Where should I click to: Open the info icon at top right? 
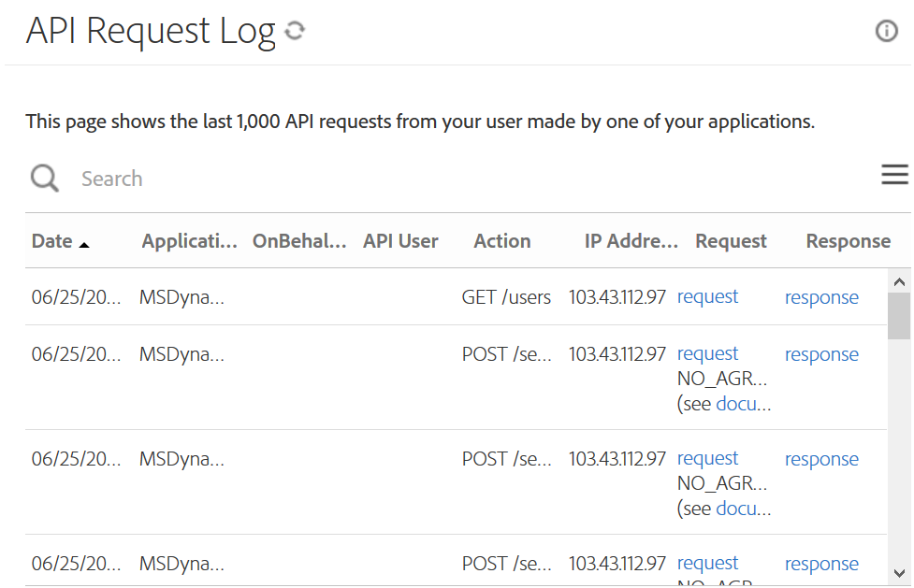click(x=887, y=30)
